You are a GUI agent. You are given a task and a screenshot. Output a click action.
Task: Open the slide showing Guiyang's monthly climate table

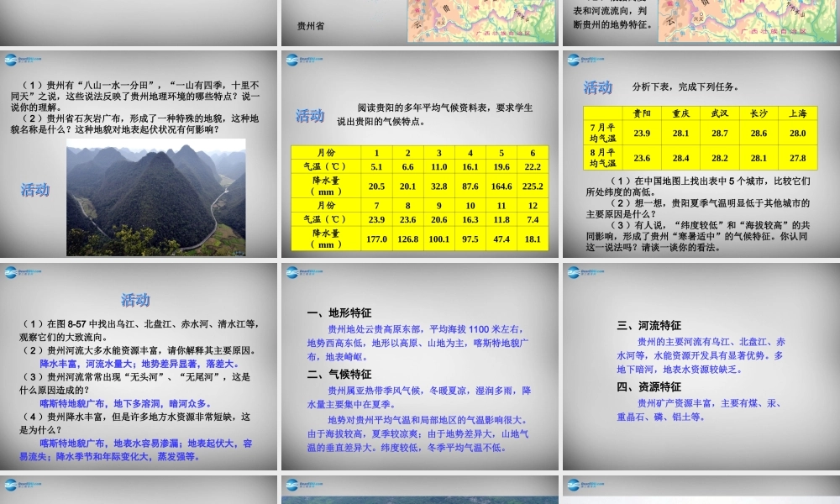tap(420, 154)
